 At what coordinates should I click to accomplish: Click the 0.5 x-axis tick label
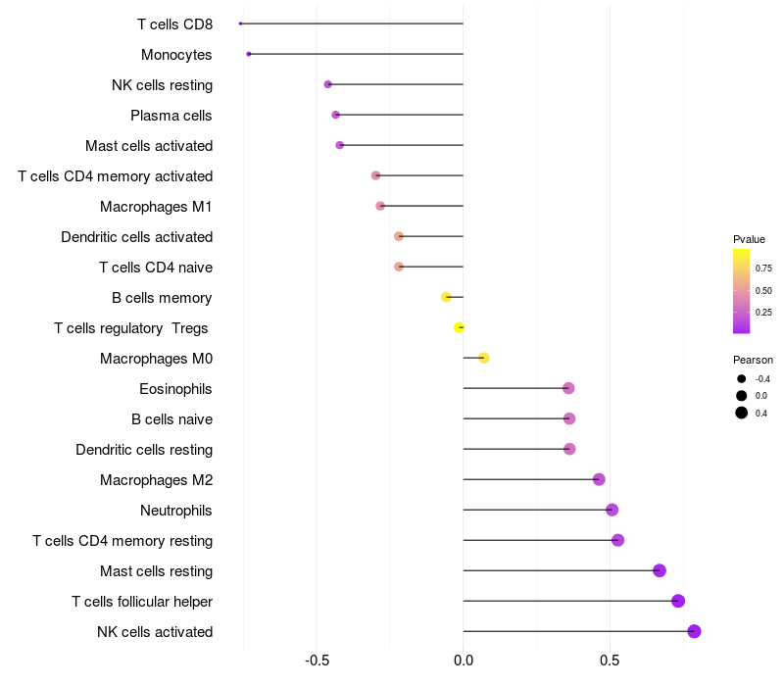(610, 661)
